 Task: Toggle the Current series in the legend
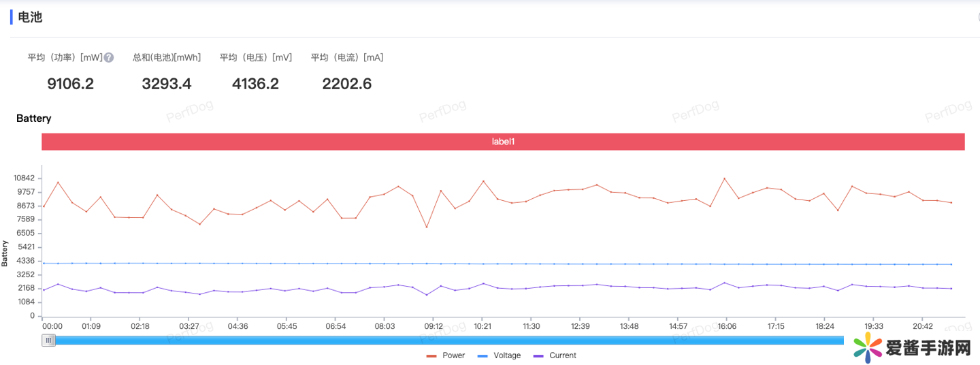click(555, 355)
